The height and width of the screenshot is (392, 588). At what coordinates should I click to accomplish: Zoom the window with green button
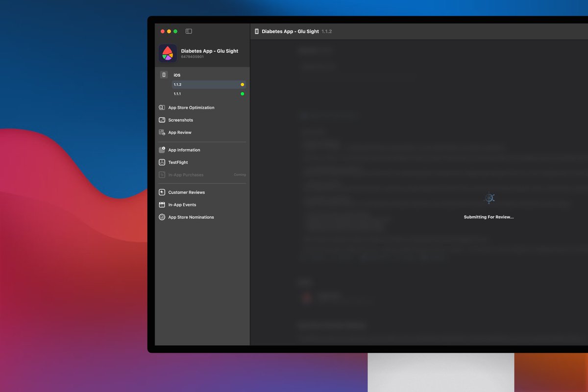tap(175, 31)
